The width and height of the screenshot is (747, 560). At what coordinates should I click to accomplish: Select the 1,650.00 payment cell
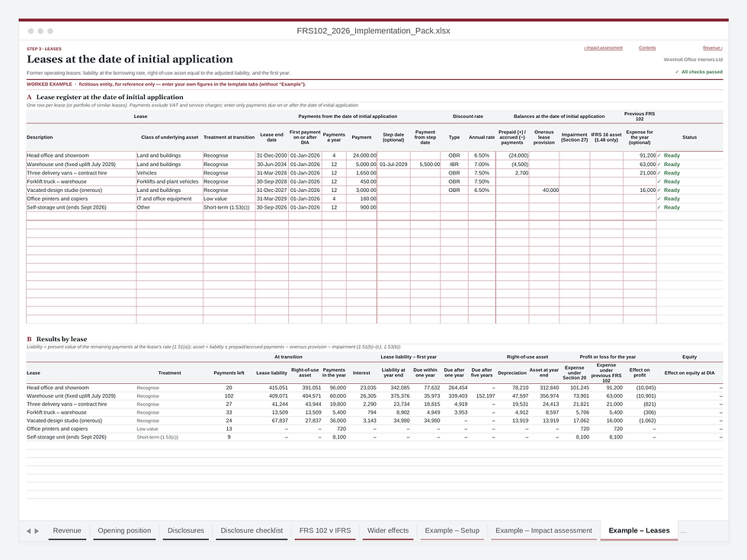361,173
